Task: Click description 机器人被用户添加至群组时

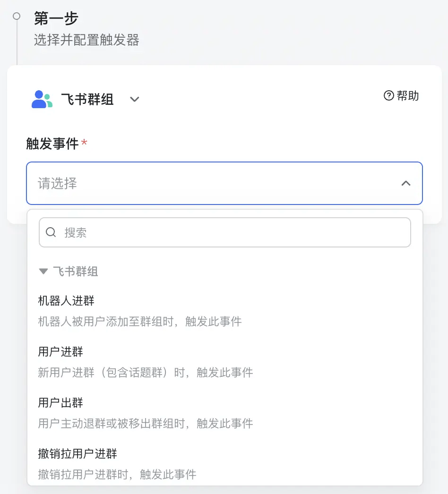Action: tap(106, 322)
